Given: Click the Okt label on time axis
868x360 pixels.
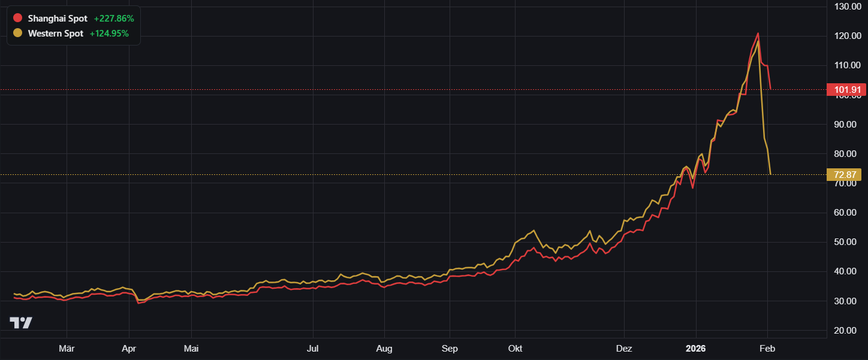Looking at the screenshot, I should point(515,348).
